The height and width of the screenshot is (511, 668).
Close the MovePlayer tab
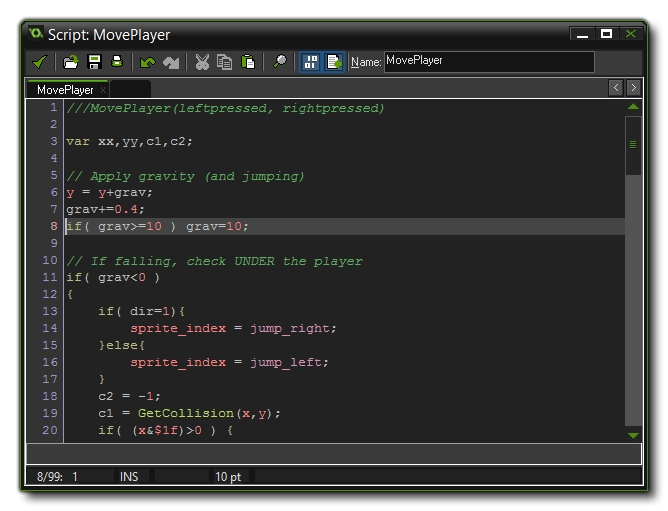click(x=103, y=90)
